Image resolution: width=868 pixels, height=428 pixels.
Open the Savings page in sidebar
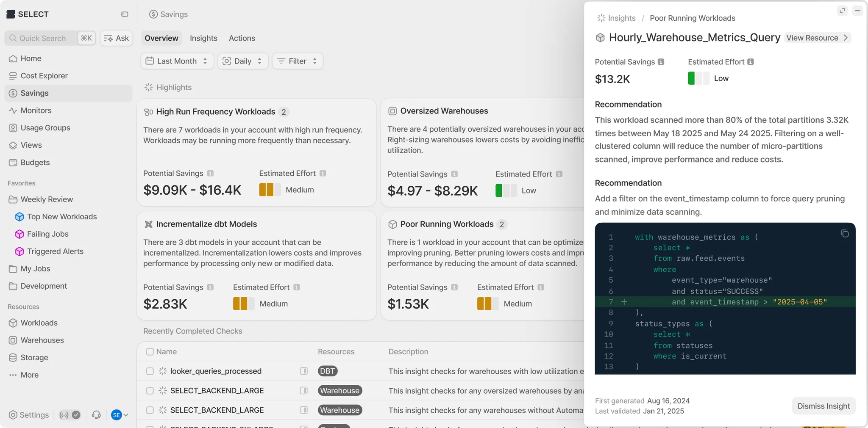[68, 93]
